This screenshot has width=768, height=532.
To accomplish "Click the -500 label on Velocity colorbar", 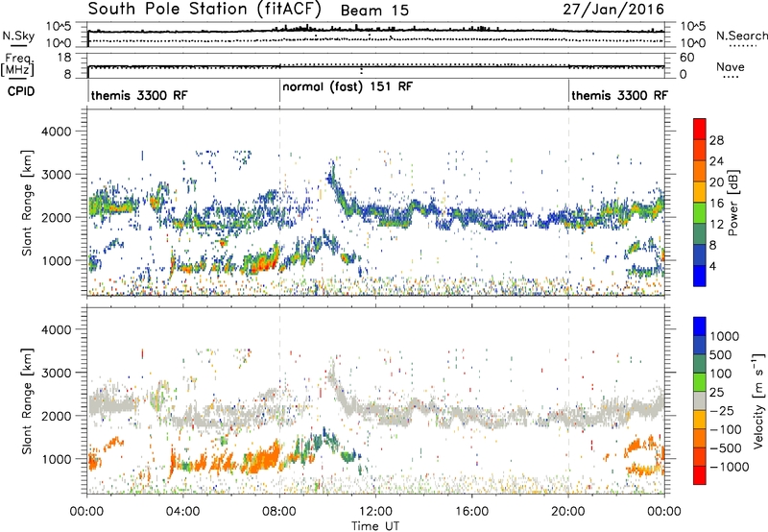I will pyautogui.click(x=726, y=447).
